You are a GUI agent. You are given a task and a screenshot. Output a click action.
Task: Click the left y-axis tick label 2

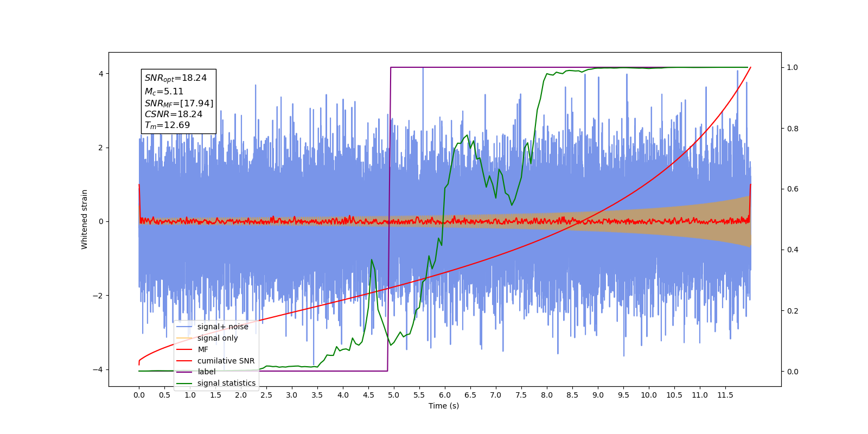point(101,148)
